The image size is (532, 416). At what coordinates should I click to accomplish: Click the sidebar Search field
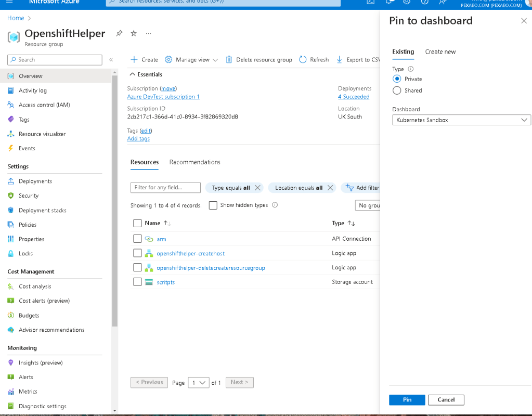point(55,60)
